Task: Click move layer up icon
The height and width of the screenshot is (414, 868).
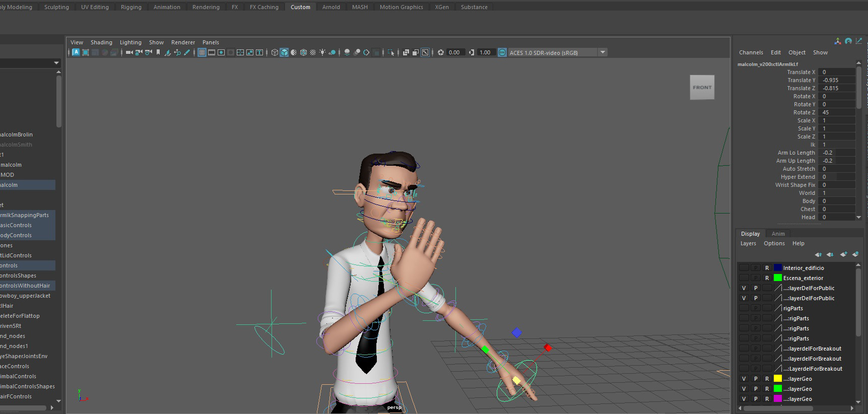Action: click(818, 254)
